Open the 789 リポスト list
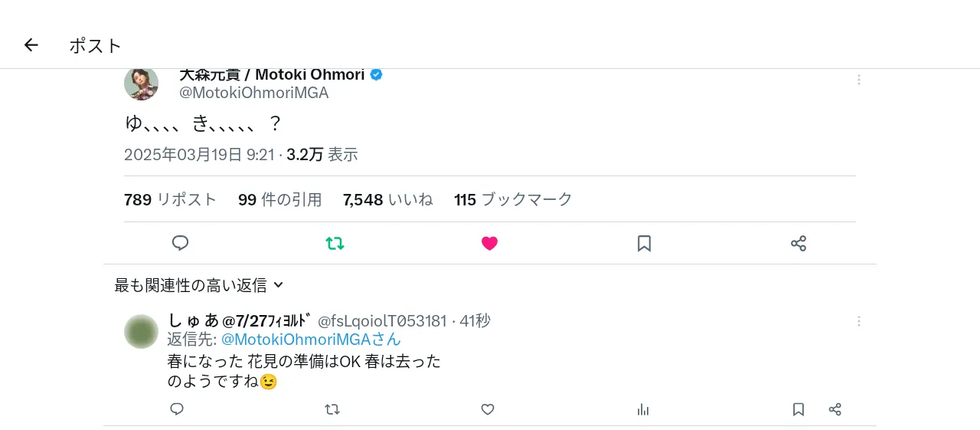 (170, 200)
